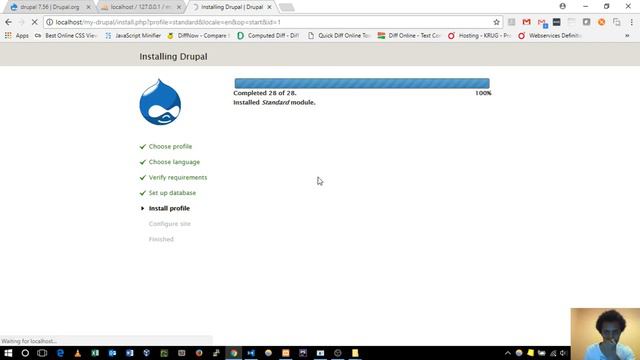Click the dark square extension icon
Viewport: 640px width, 360px height.
(556, 22)
